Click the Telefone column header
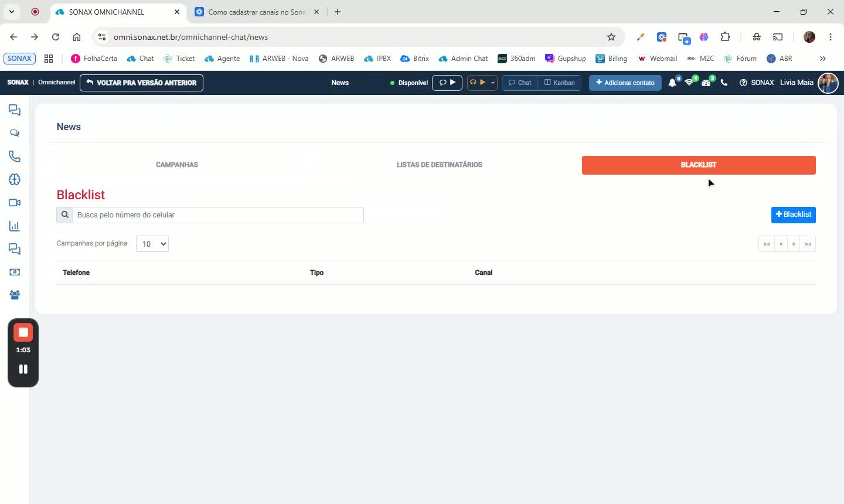Viewport: 844px width, 504px height. pyautogui.click(x=76, y=273)
